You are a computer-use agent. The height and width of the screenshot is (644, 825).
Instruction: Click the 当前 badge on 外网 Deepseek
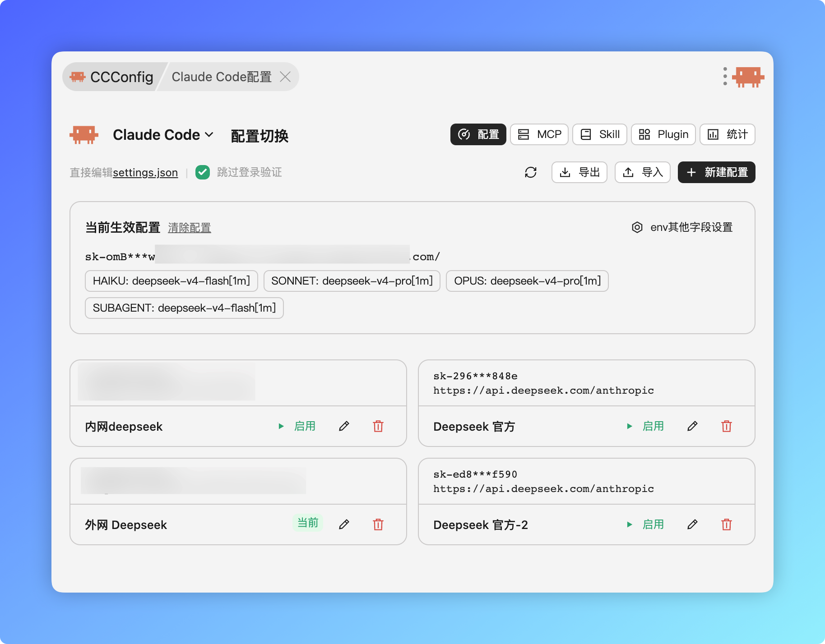pos(308,523)
